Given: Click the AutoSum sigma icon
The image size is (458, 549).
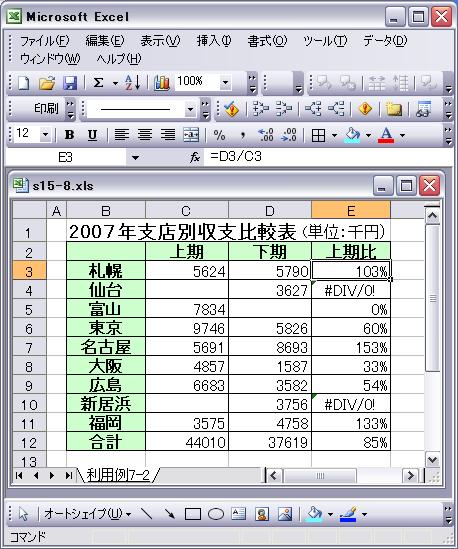Looking at the screenshot, I should 98,83.
